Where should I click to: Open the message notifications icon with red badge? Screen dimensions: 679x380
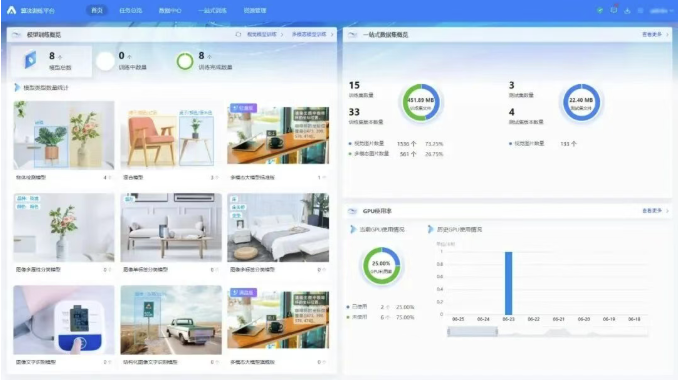click(x=614, y=10)
